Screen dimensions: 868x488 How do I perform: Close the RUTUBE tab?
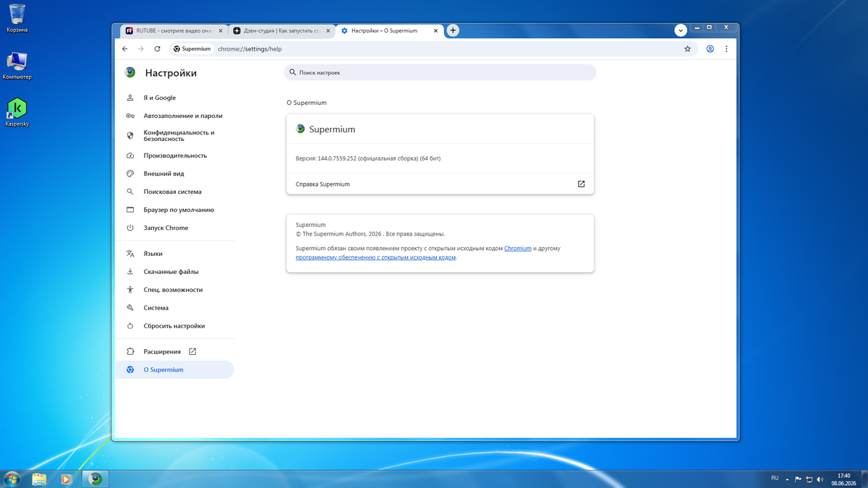[x=221, y=31]
